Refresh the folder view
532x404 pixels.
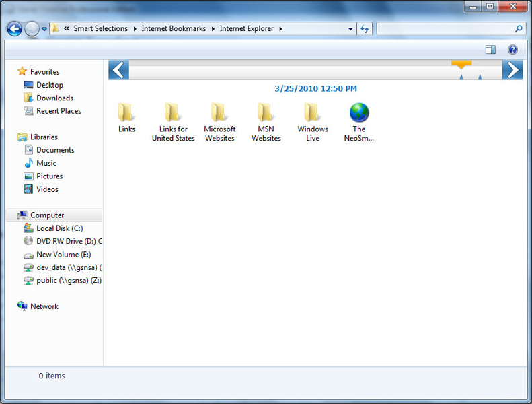[365, 29]
